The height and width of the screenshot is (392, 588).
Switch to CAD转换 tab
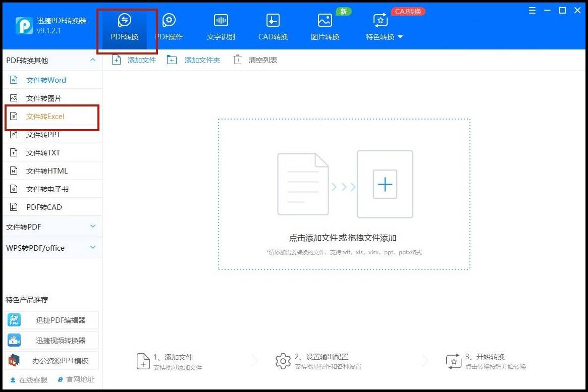(x=273, y=27)
